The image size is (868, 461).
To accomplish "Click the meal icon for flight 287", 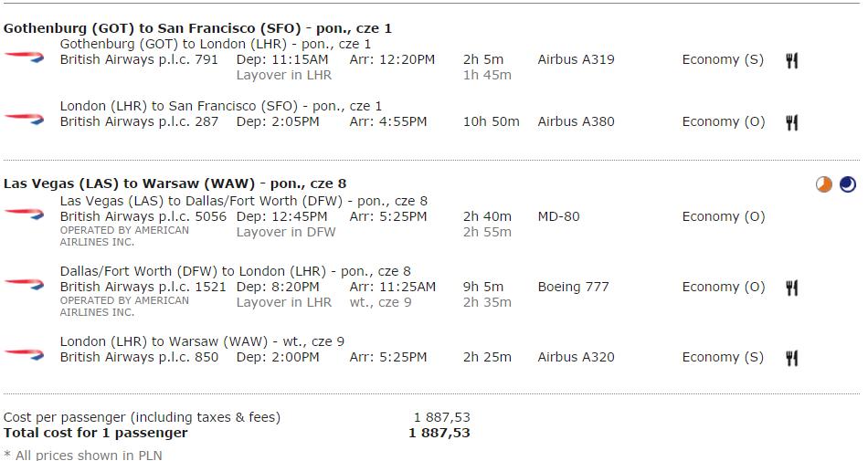I will pos(792,122).
